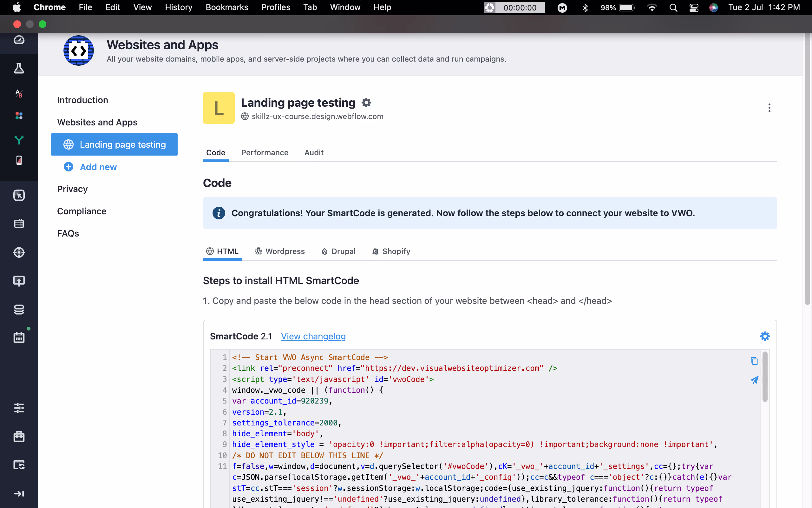Open the stacked database icon in sidebar
812x508 pixels.
(x=19, y=310)
